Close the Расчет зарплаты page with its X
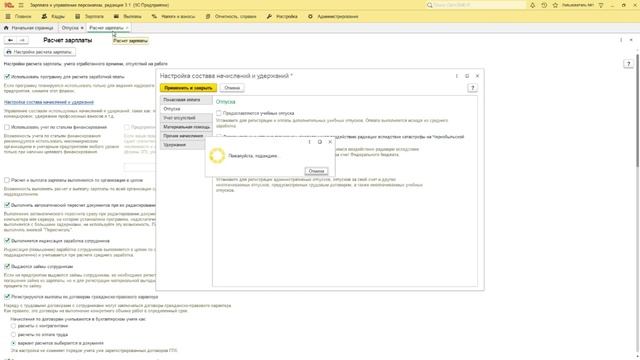This screenshot has height=360, width=640. point(631,40)
